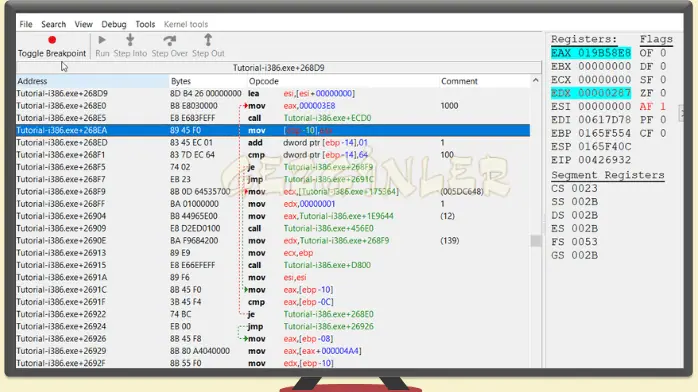Toggle the CF flag value
The image size is (698, 392).
pyautogui.click(x=653, y=133)
